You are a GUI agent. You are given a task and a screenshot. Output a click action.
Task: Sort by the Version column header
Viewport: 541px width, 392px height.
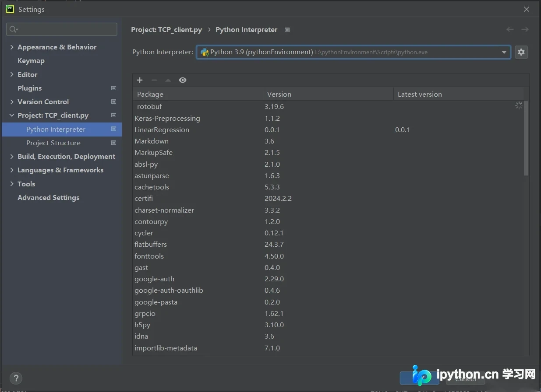click(x=328, y=94)
